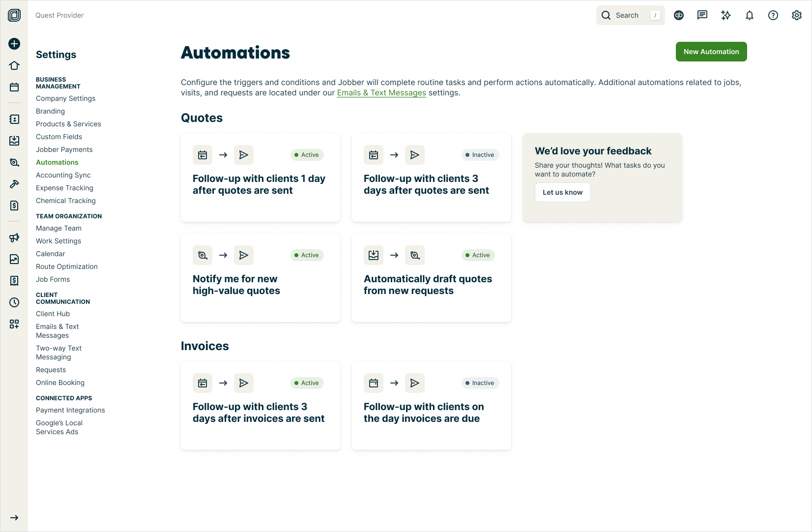Viewport: 812px width, 532px height.
Task: Click the New Automation button
Action: (711, 52)
